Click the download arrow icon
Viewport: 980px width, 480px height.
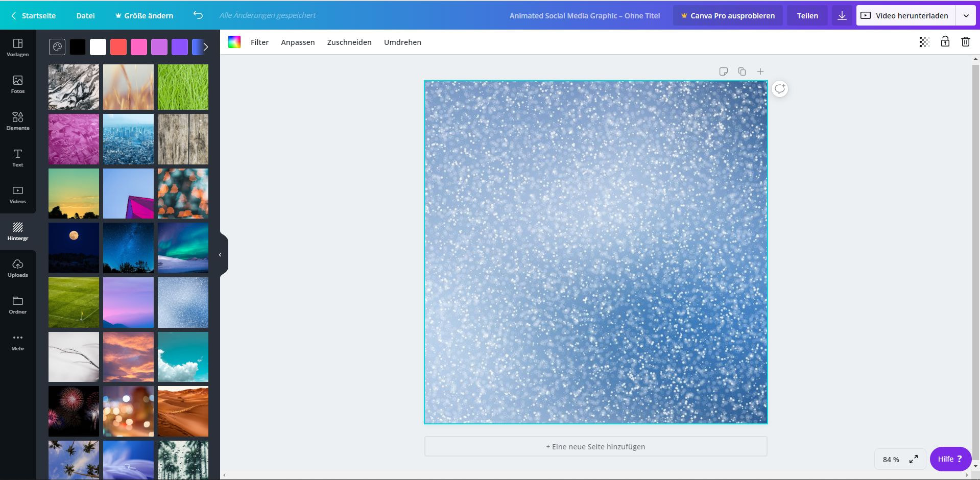point(842,15)
